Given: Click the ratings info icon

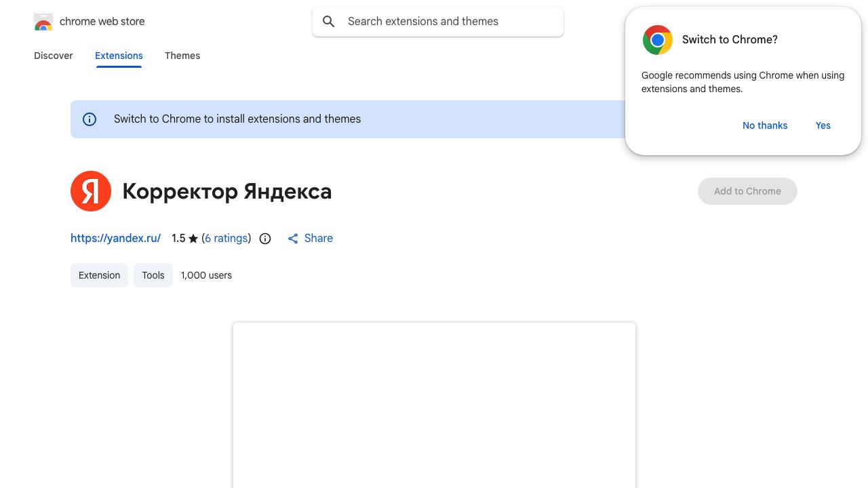Looking at the screenshot, I should (x=265, y=239).
